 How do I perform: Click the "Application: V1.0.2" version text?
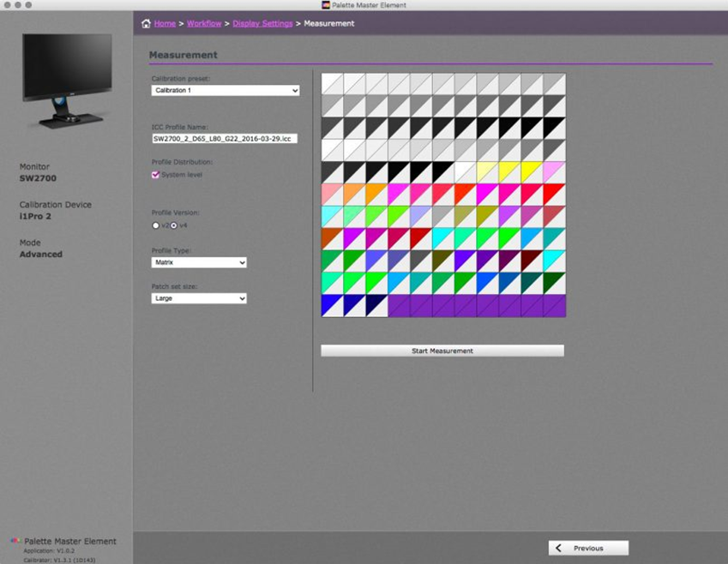tap(49, 551)
